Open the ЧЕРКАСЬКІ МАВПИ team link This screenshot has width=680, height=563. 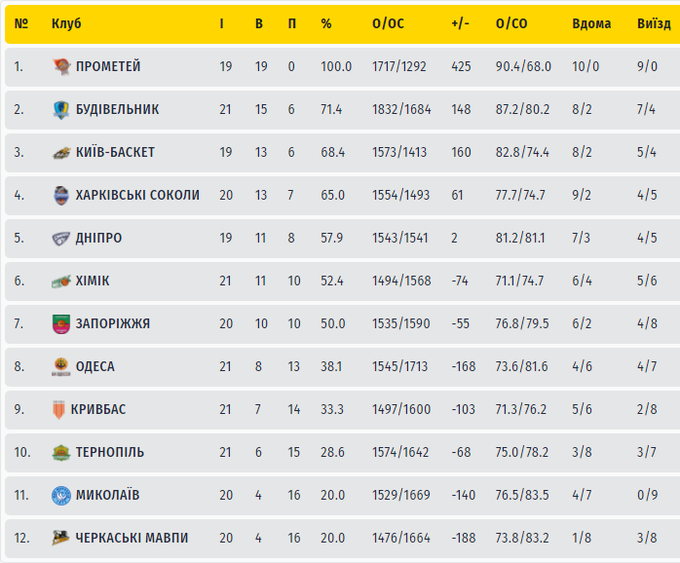point(132,538)
